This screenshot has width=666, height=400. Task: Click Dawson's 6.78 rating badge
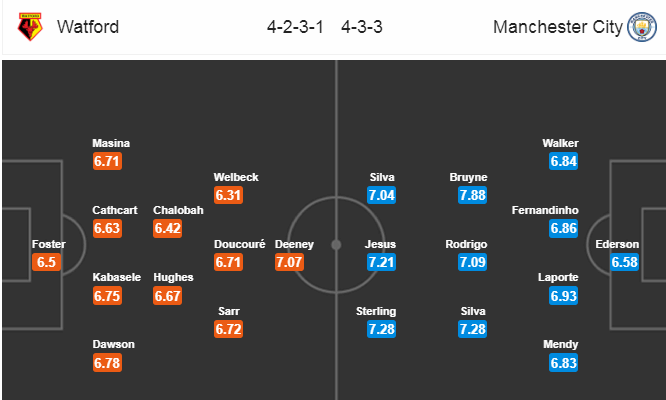pos(107,363)
